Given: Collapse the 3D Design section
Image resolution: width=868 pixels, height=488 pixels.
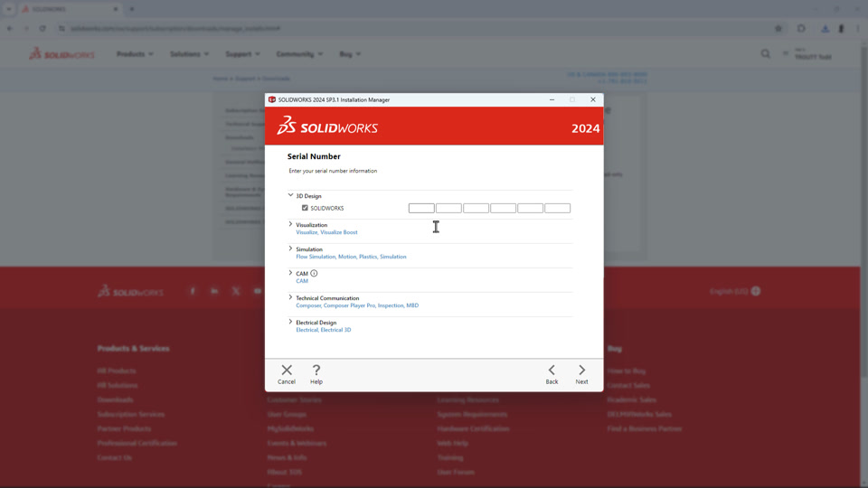Looking at the screenshot, I should 290,195.
